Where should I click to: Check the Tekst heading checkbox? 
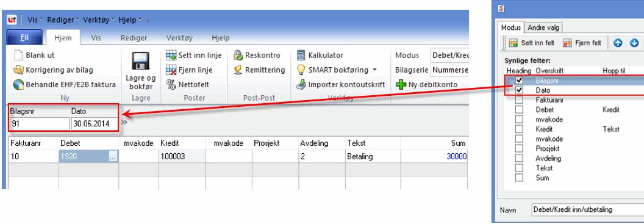point(519,168)
